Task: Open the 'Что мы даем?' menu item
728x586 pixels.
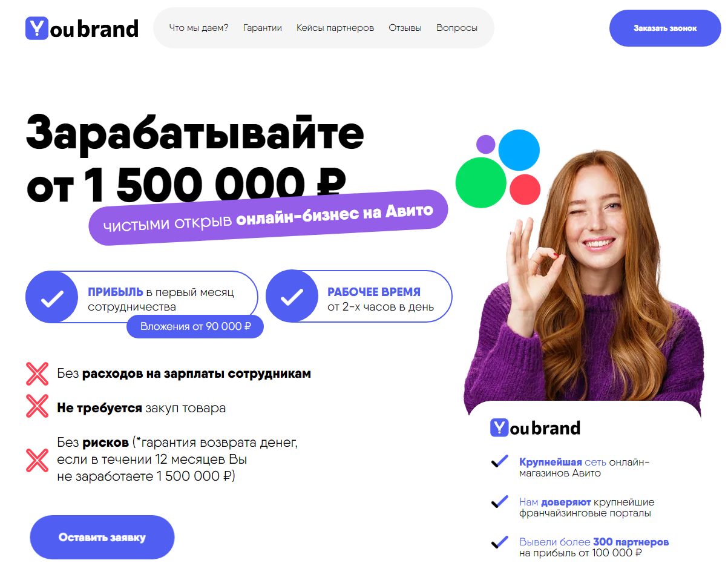Action: click(x=199, y=28)
